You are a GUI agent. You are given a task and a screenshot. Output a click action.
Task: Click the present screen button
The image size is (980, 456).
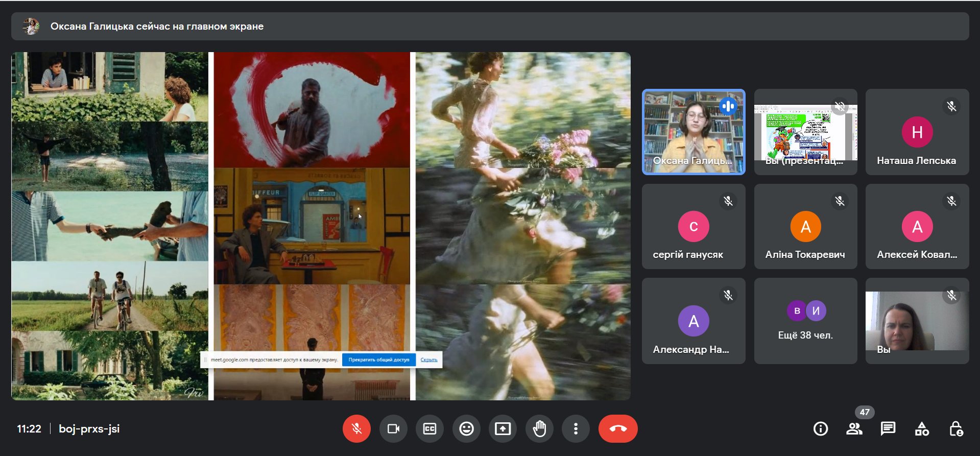(503, 428)
